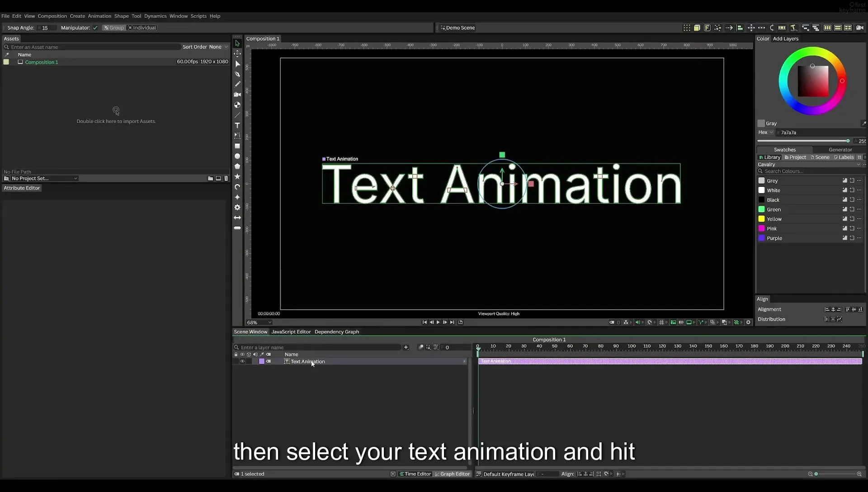This screenshot has width=868, height=492.
Task: Open Default Keyframe Layer dropdown
Action: point(509,474)
